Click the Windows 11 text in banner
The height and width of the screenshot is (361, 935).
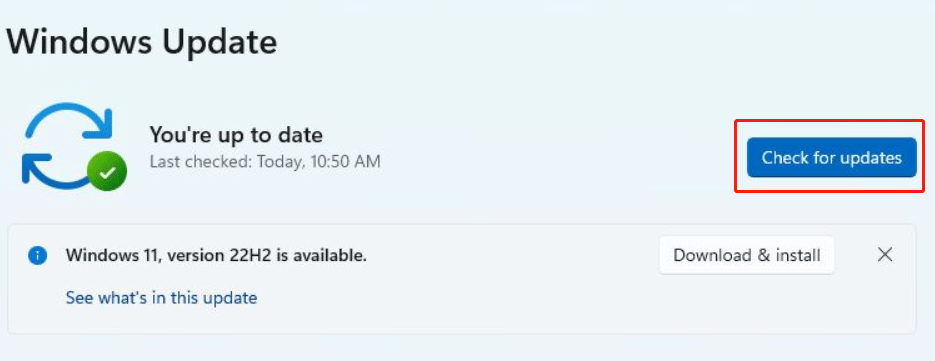(x=114, y=255)
